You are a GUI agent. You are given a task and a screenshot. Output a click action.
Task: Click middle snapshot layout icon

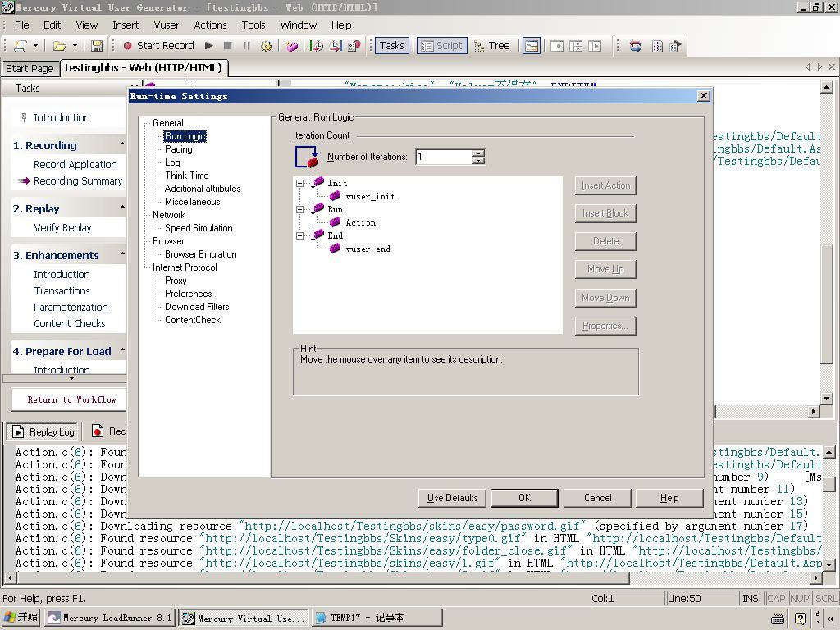point(576,46)
